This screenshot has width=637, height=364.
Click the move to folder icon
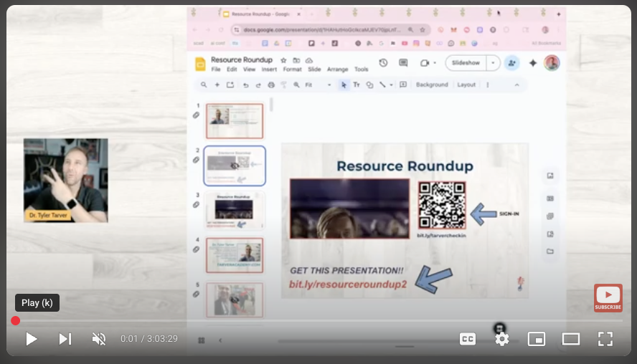click(296, 60)
